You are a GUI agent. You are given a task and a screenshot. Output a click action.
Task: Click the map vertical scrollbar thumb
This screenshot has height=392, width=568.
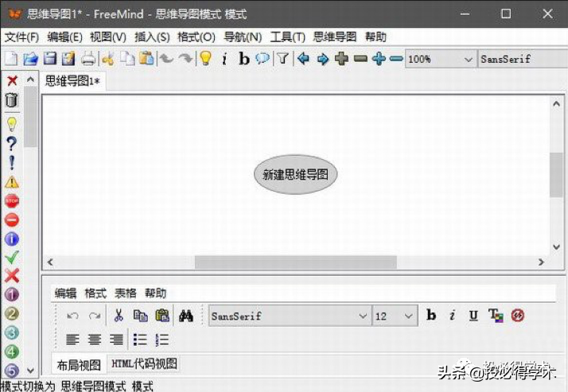556,175
